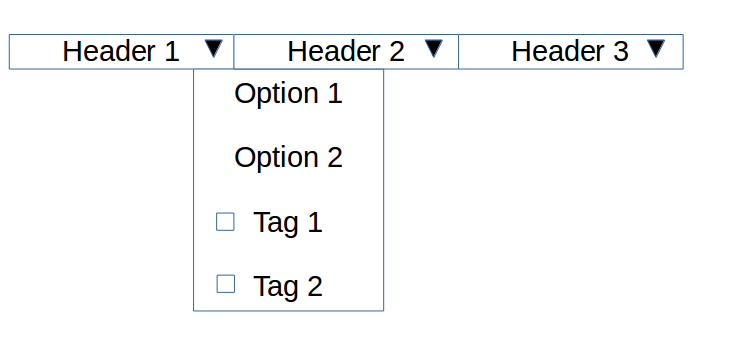Select the Header 2 column title text
Image resolution: width=741 pixels, height=363 pixels.
pyautogui.click(x=346, y=51)
